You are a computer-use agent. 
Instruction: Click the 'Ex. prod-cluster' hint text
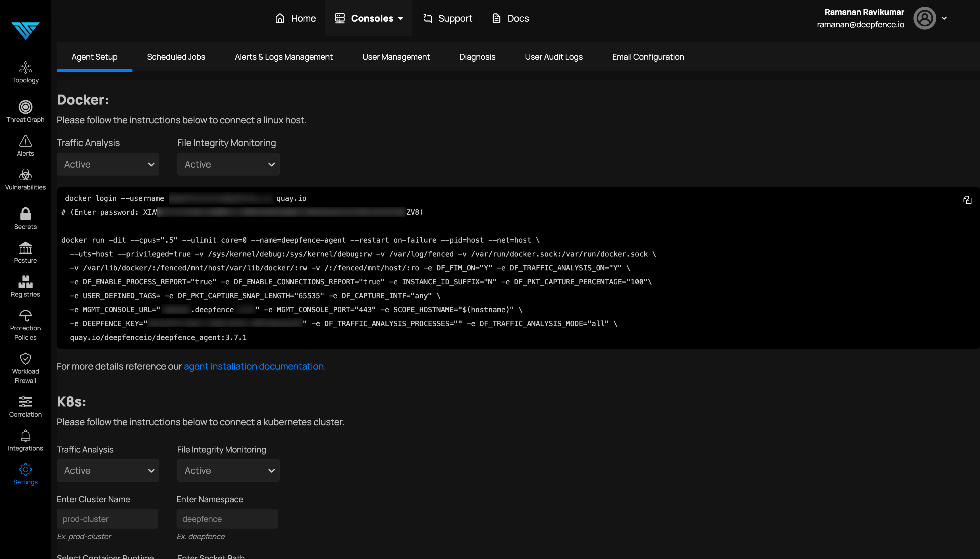84,536
